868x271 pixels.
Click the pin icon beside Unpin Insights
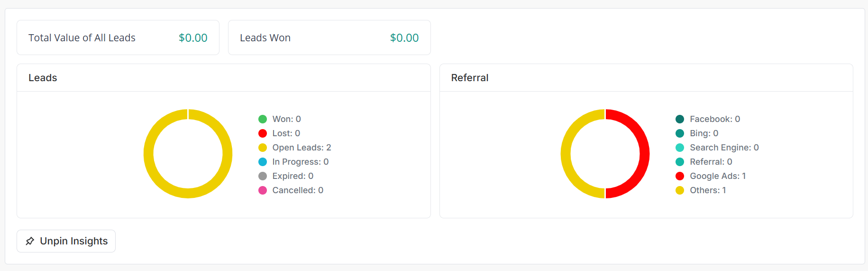[x=30, y=241]
